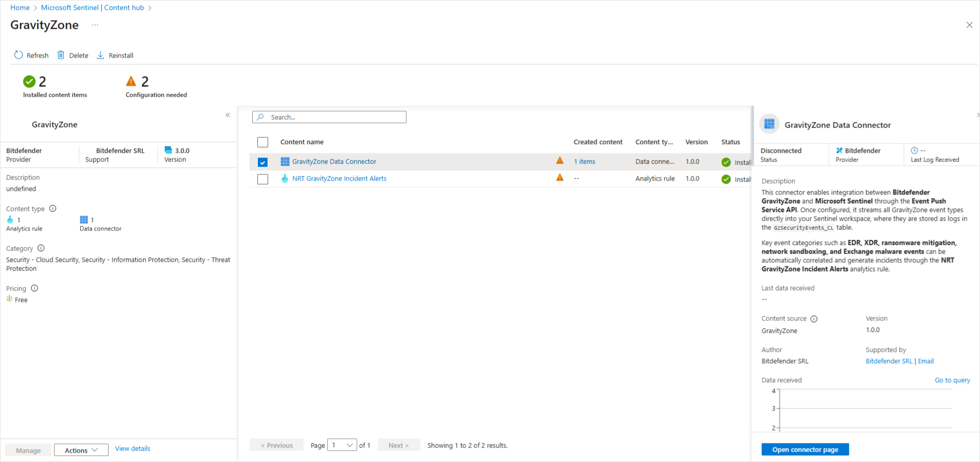
Task: Click the GravityZone Data Connector row icon
Action: click(x=285, y=162)
